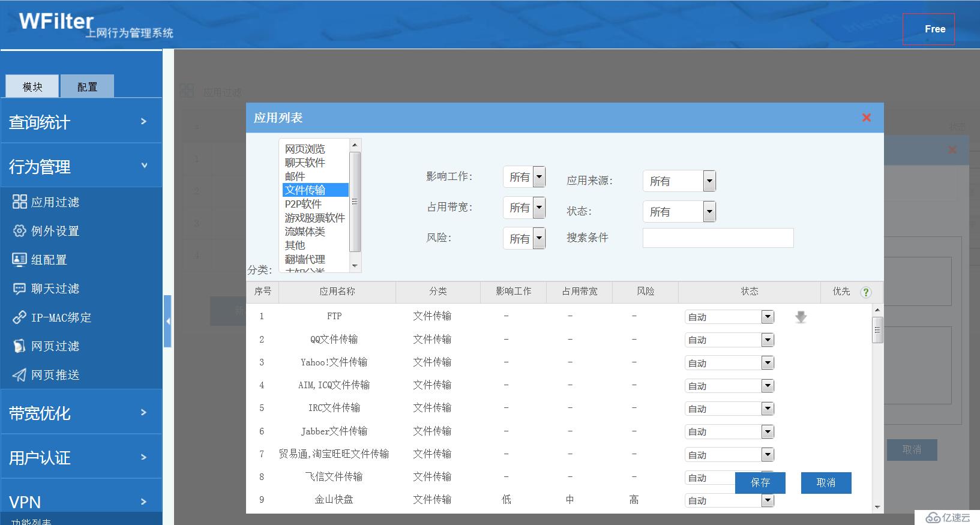Open the 占用带宽 dropdown

pos(524,208)
